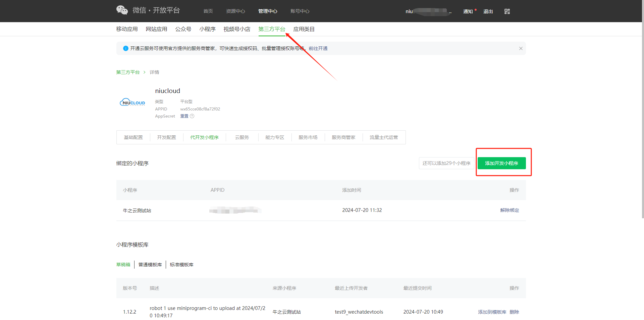Screen dimensions: 644x320
Task: Open the 云服务 tab
Action: [x=242, y=137]
